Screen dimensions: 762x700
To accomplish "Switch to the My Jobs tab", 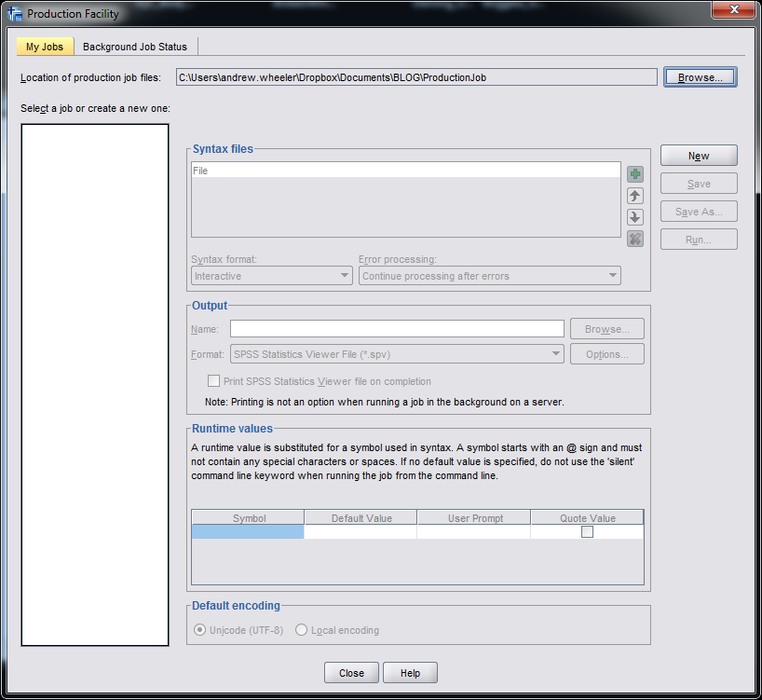I will pos(45,47).
